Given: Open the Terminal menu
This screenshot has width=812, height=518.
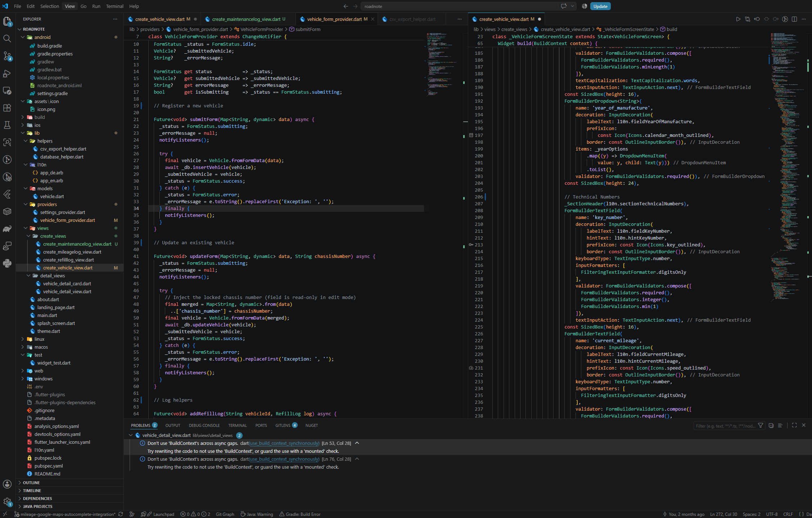Looking at the screenshot, I should click(114, 6).
